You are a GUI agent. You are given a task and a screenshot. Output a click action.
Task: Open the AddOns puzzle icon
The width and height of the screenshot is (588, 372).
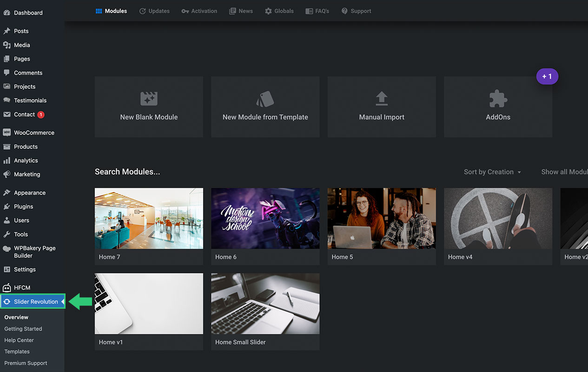click(498, 99)
